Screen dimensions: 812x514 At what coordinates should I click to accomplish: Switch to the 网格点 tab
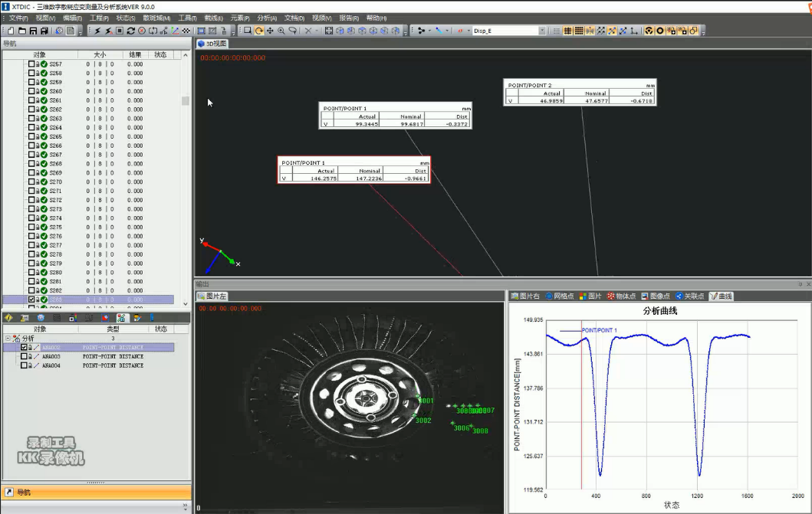pyautogui.click(x=559, y=296)
